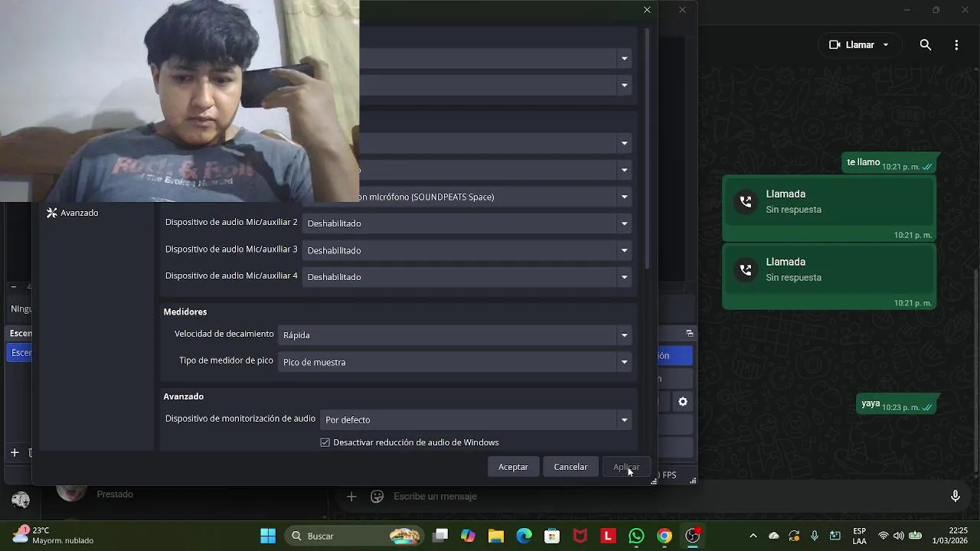
Task: Click the OneDrive cloud tray icon
Action: click(774, 536)
